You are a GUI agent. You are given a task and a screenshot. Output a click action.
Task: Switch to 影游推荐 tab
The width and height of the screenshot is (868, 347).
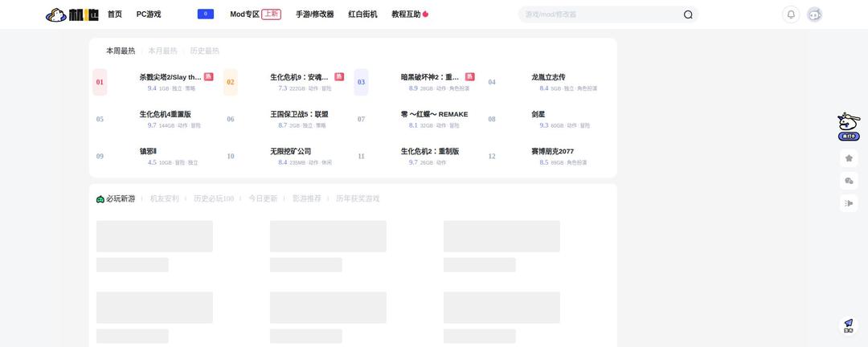pyautogui.click(x=307, y=198)
